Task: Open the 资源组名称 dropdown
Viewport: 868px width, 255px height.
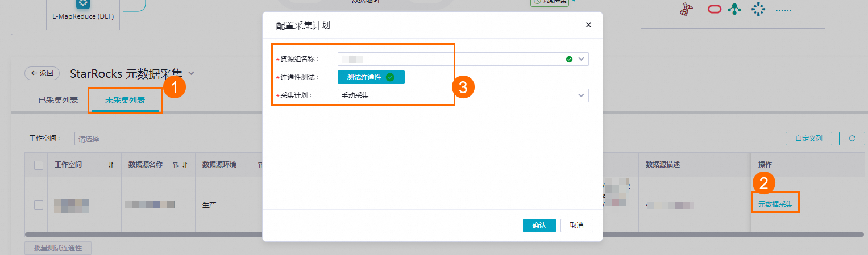Action: click(463, 59)
